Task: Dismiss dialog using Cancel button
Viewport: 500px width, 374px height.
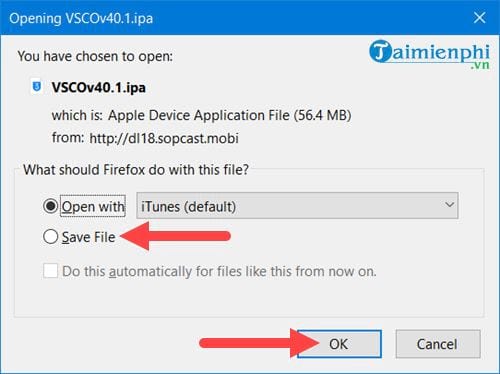Action: point(438,344)
